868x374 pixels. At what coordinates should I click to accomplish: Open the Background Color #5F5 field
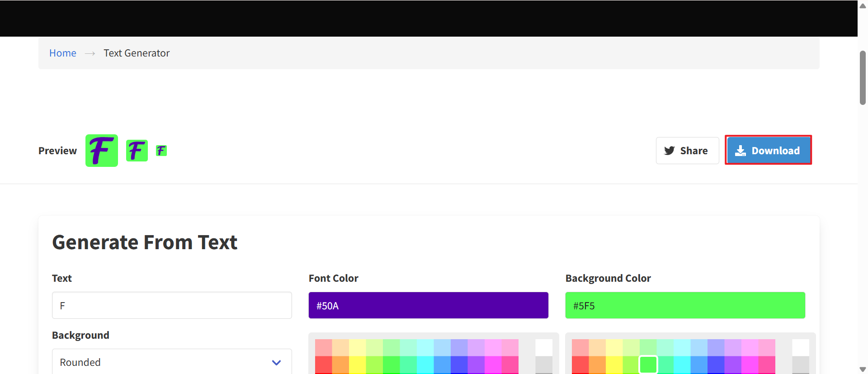point(685,305)
